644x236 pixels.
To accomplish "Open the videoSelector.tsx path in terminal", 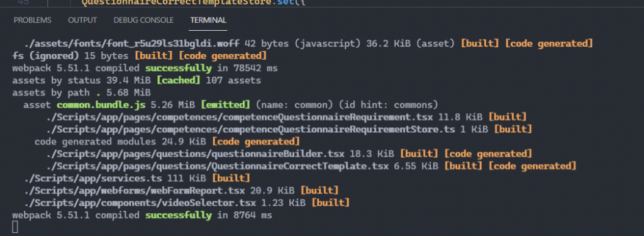I will [140, 203].
